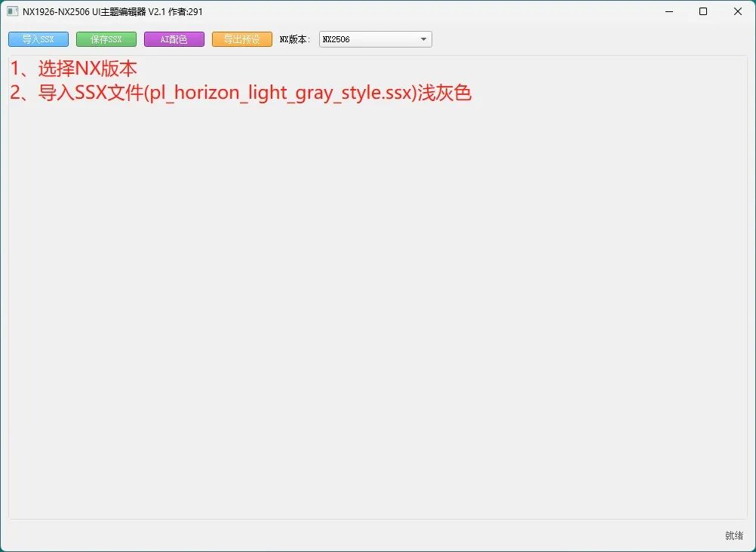Open the NX2506 version dropdown

click(375, 39)
